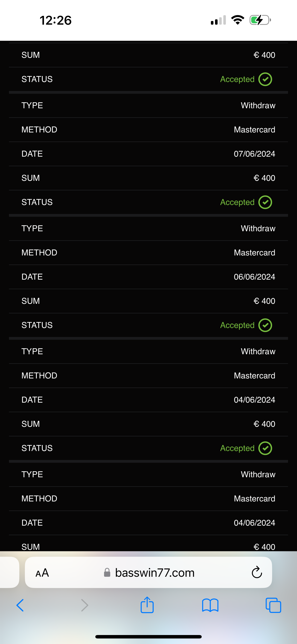This screenshot has width=297, height=644.
Task: Tap the check icon for the 07/06/2024 withdrawal
Action: tap(265, 202)
